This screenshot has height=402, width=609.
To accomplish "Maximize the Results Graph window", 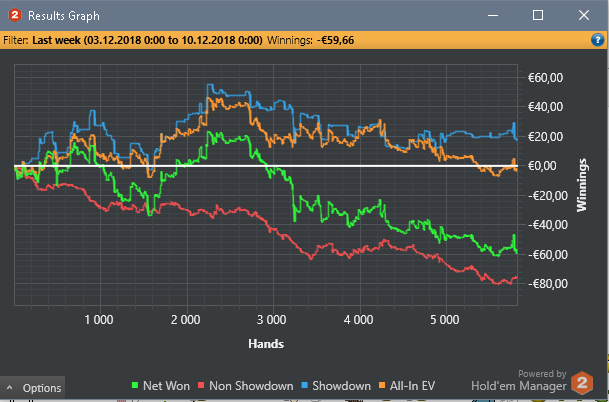I will (538, 16).
